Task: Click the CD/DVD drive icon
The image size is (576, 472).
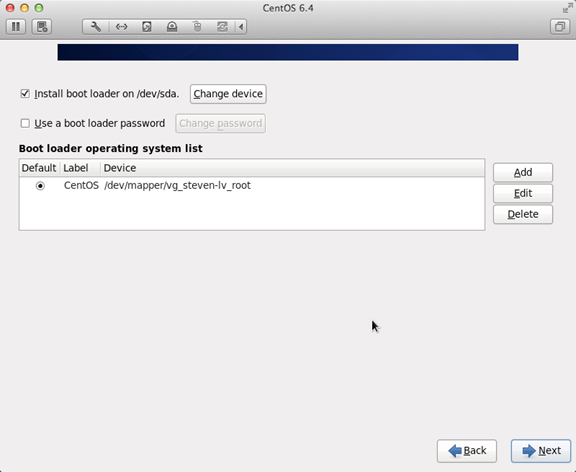Action: 172,26
